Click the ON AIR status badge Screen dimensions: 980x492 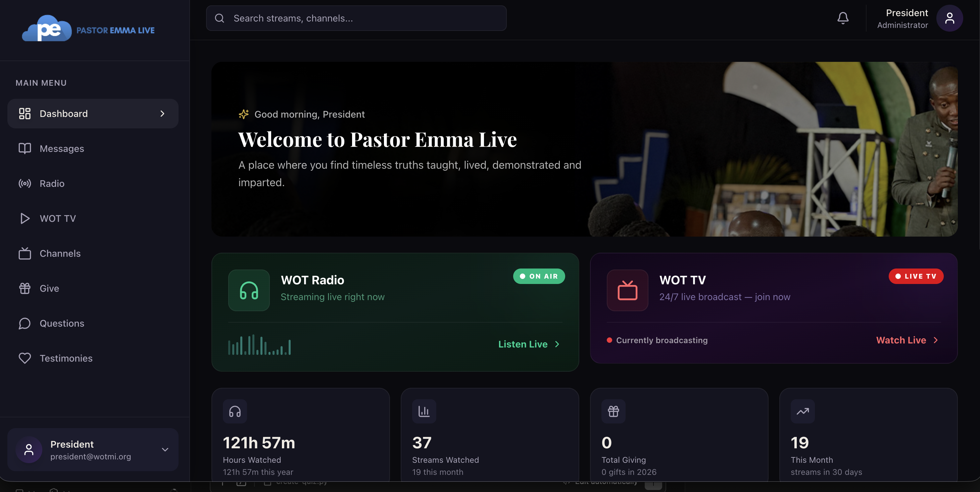point(539,277)
